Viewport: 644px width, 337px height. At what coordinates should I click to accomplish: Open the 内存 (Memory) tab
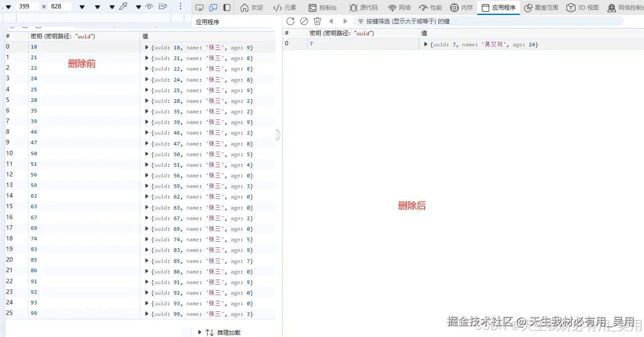[x=461, y=7]
